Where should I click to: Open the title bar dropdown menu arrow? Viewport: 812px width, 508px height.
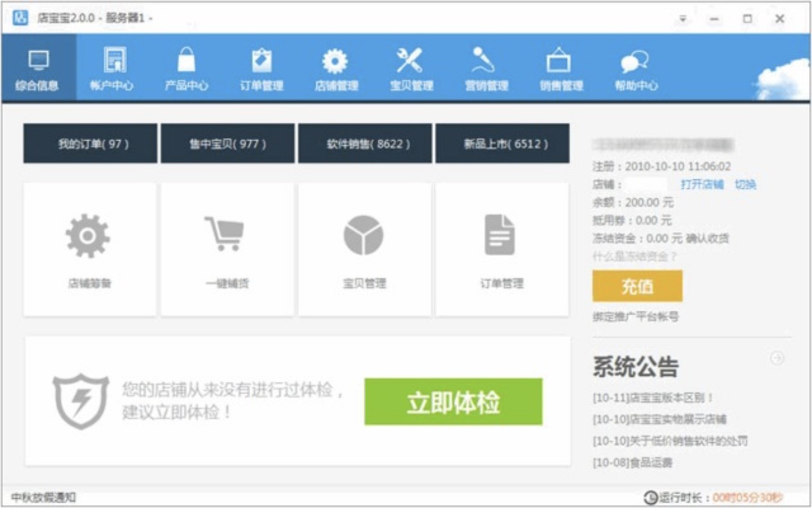[x=683, y=19]
